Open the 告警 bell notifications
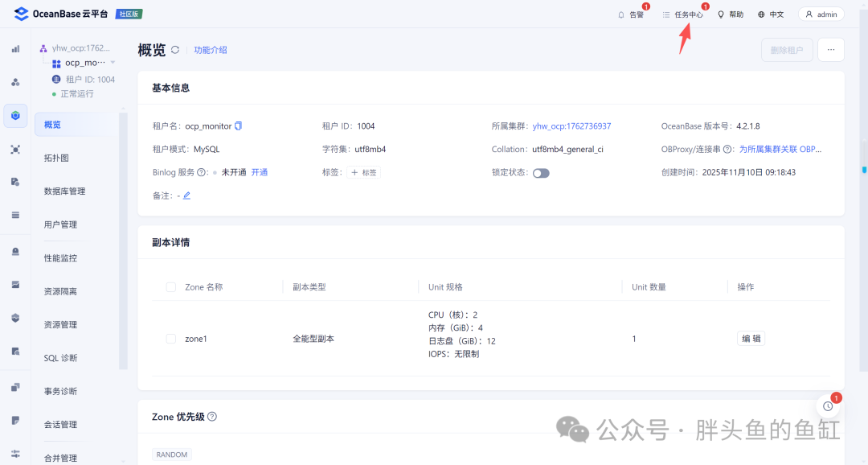 [x=631, y=14]
